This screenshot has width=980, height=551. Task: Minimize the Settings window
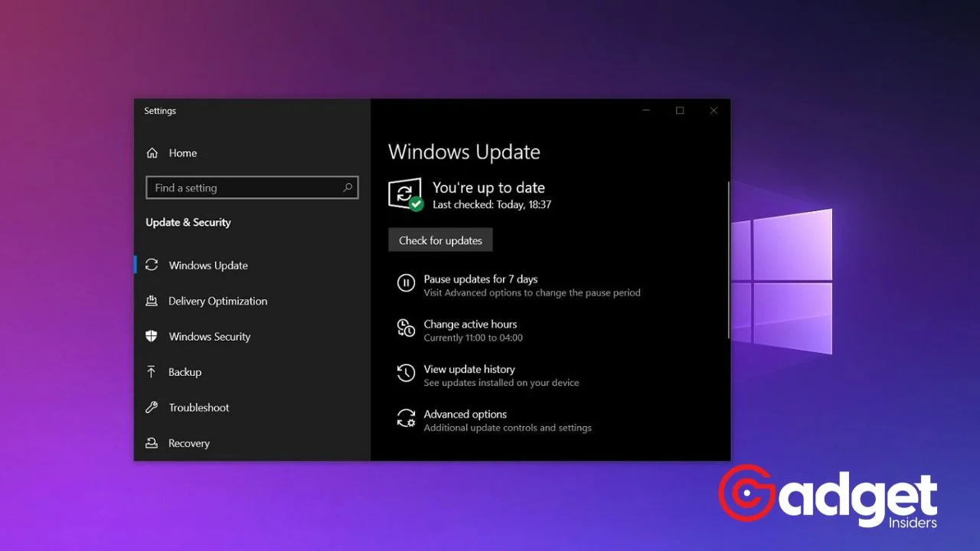(x=646, y=111)
